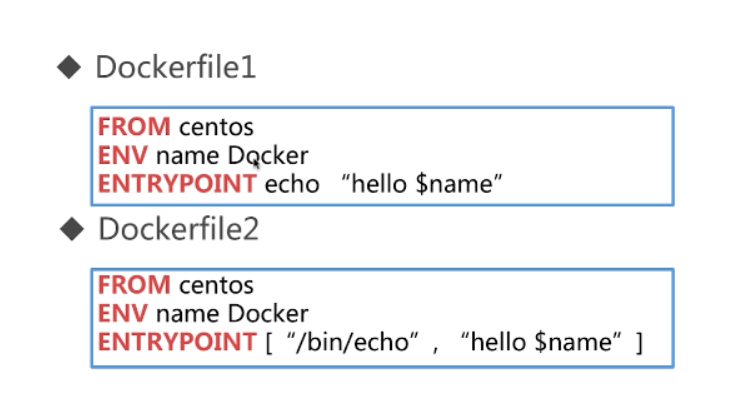
Task: Click the echo command in Dockerfile1
Action: 292,184
